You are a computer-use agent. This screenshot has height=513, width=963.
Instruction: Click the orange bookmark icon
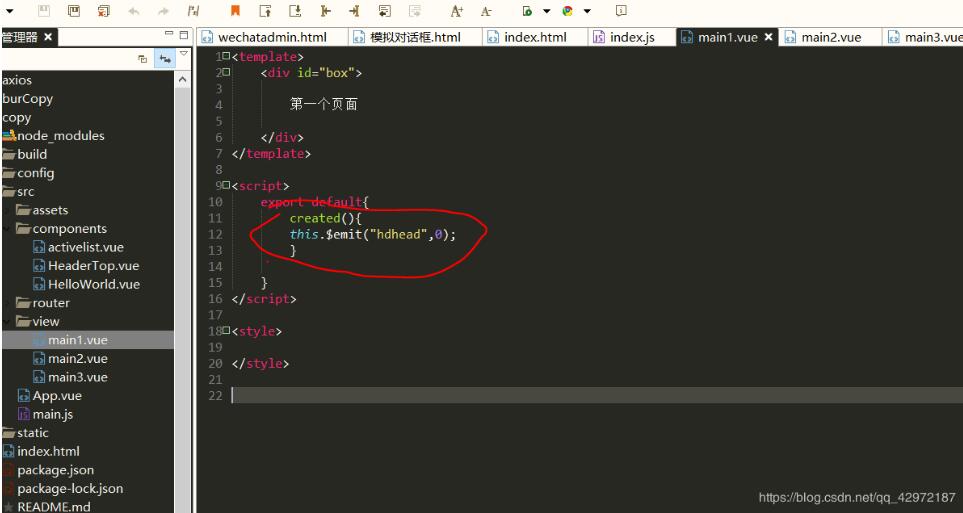[x=235, y=10]
